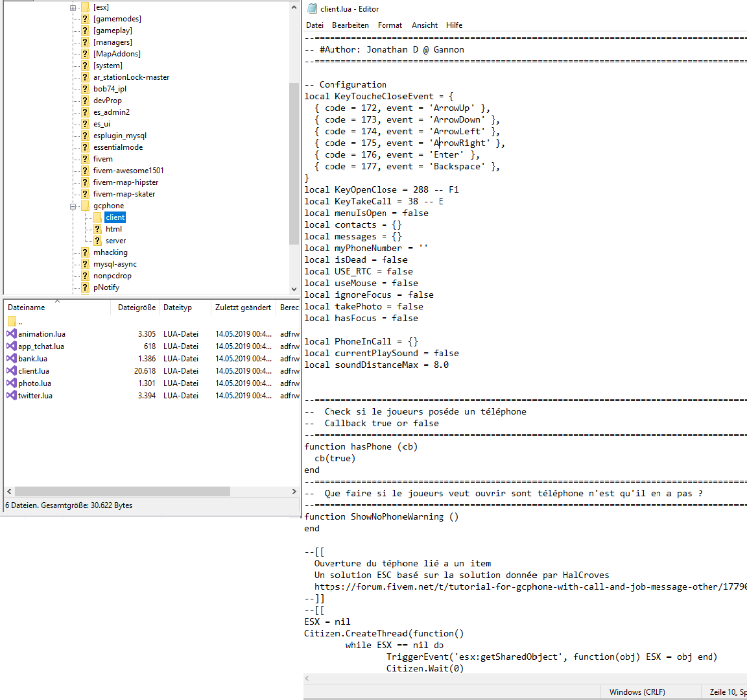Click the gcphone folder icon in tree
The height and width of the screenshot is (700, 747).
pos(85,206)
